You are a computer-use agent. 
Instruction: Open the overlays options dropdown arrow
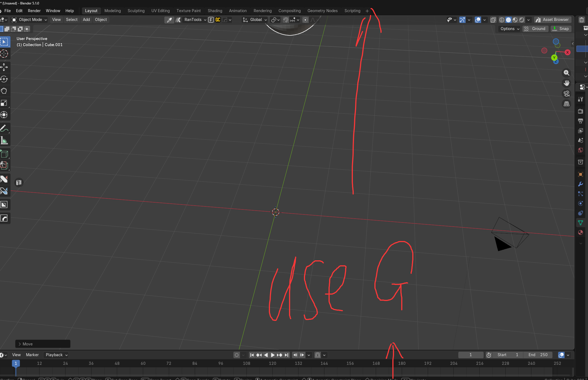(x=484, y=20)
